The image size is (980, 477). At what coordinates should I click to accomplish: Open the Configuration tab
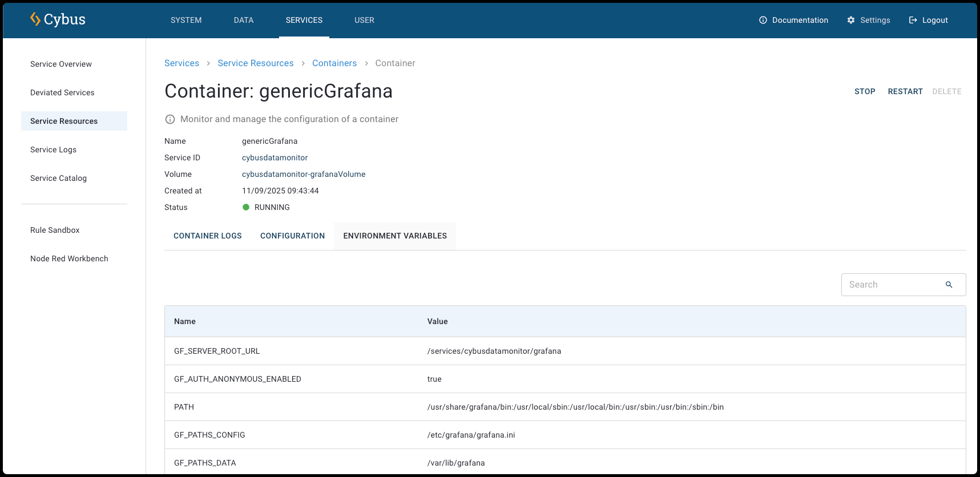click(292, 236)
